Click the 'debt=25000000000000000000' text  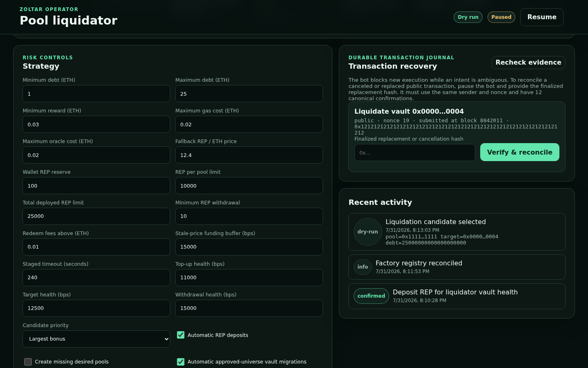pyautogui.click(x=426, y=243)
